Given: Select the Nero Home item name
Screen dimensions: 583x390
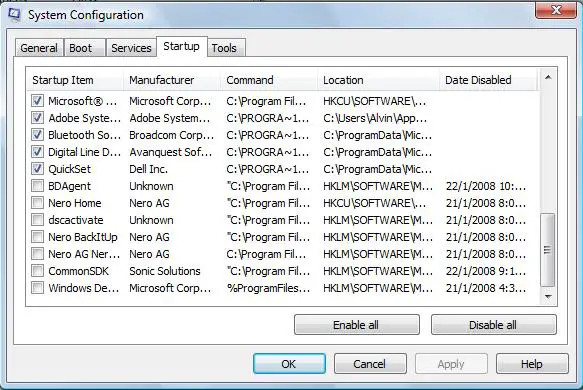Looking at the screenshot, I should pos(75,203).
